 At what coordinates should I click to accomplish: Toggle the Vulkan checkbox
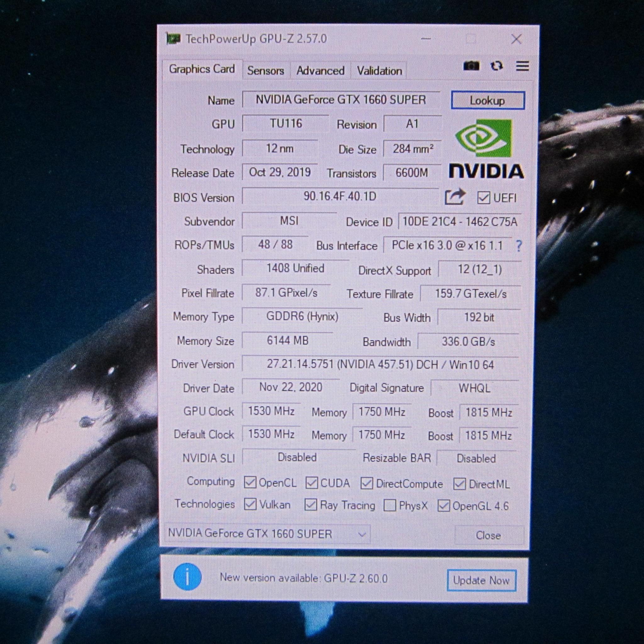[x=250, y=504]
